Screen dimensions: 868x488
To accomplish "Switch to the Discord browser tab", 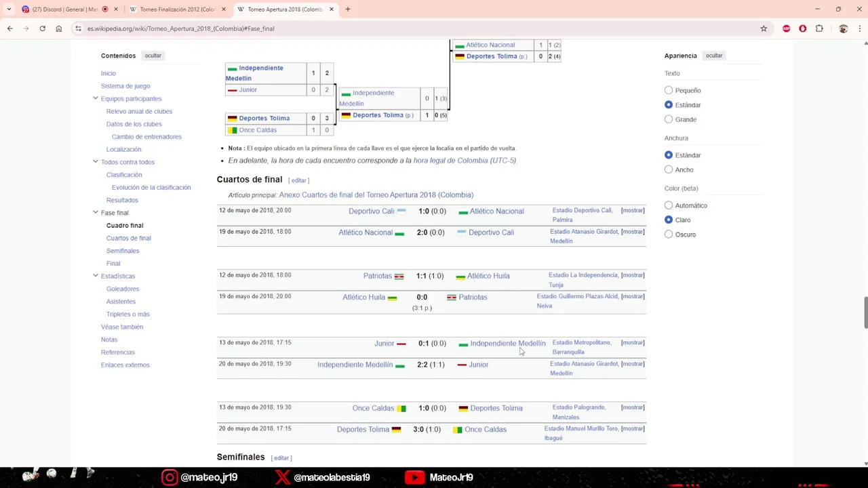I will coord(65,9).
